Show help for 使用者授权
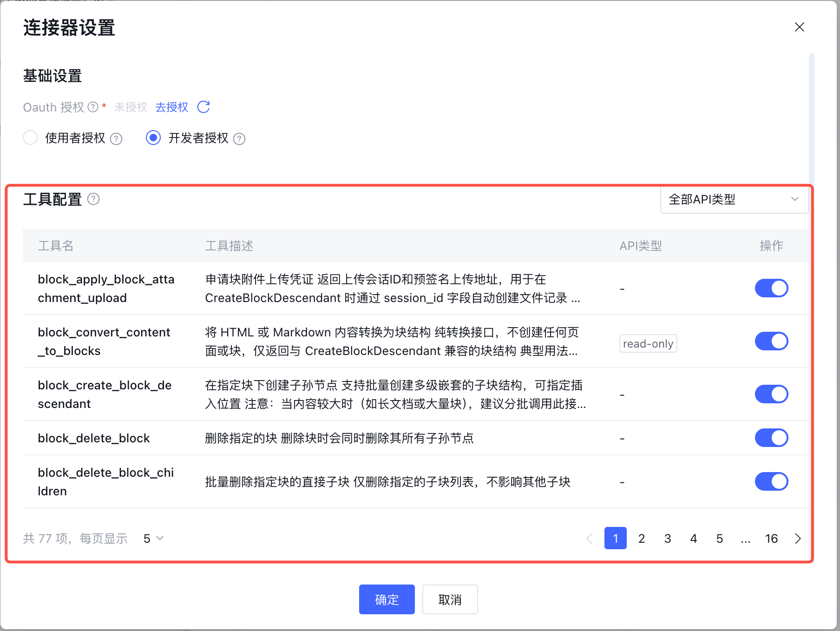The width and height of the screenshot is (840, 631). coord(116,138)
